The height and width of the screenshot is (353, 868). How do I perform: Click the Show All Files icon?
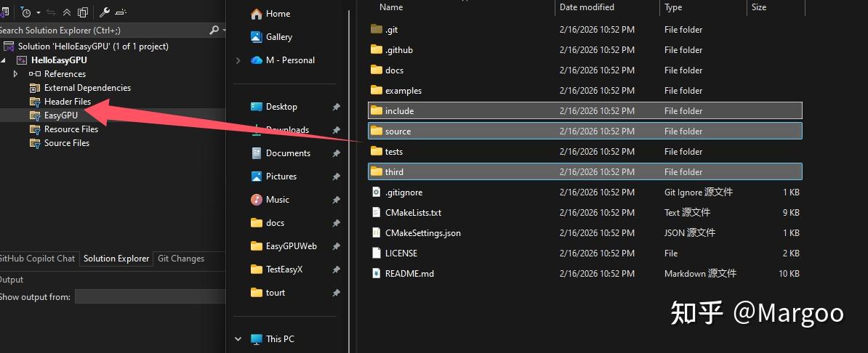(x=83, y=12)
